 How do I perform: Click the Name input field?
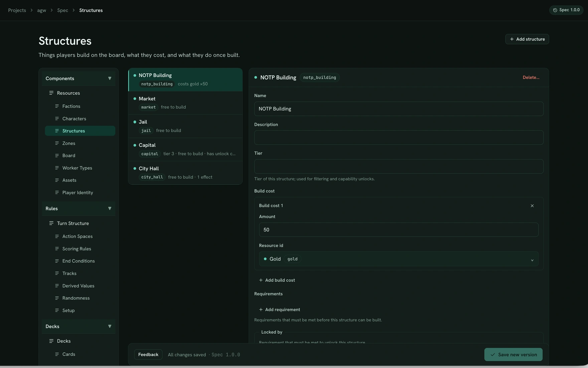399,109
